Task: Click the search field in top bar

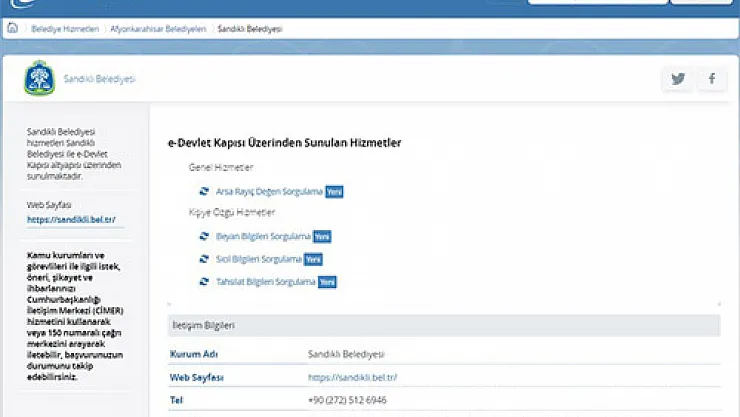Action: [598, 1]
